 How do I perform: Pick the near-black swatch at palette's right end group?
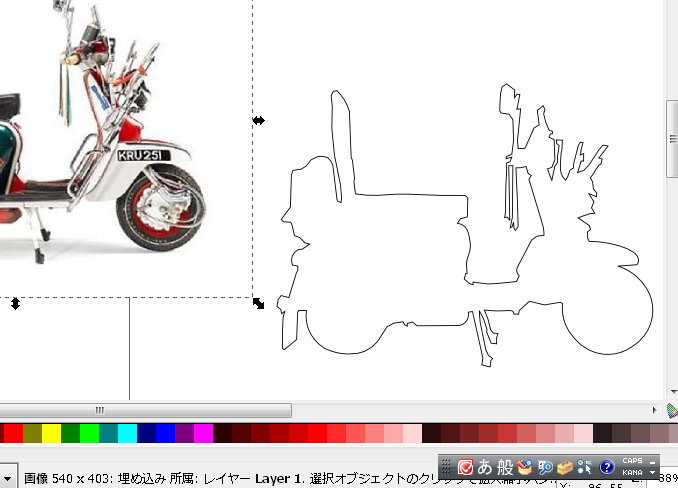(603, 434)
